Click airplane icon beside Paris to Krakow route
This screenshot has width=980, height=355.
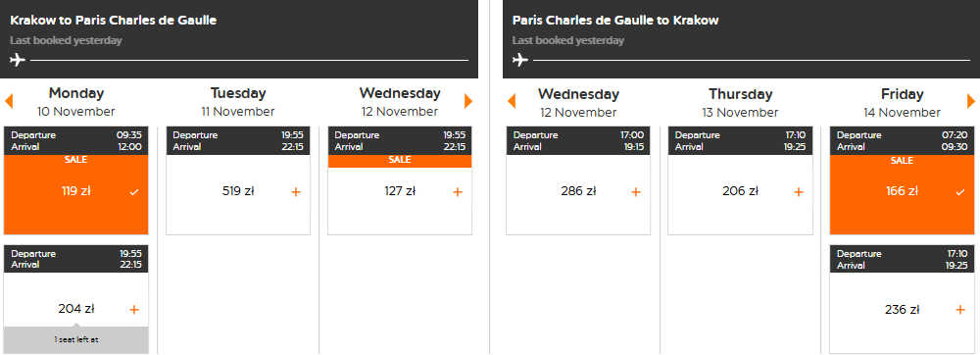point(520,60)
